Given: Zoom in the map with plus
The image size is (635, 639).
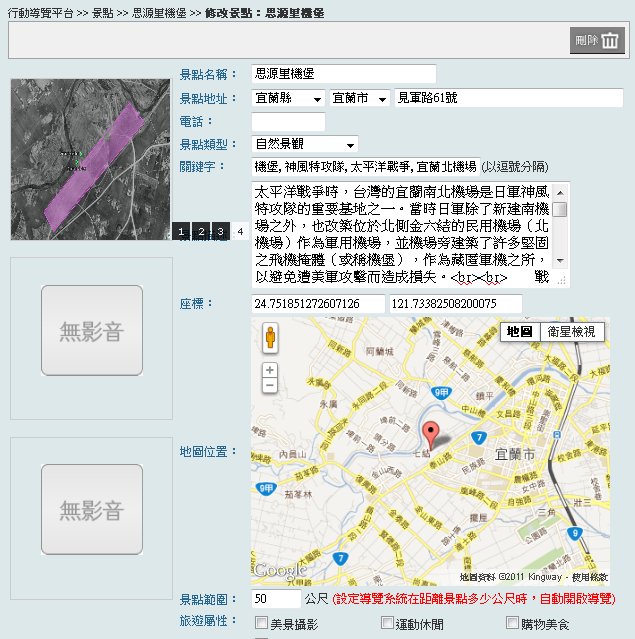Looking at the screenshot, I should click(x=269, y=370).
